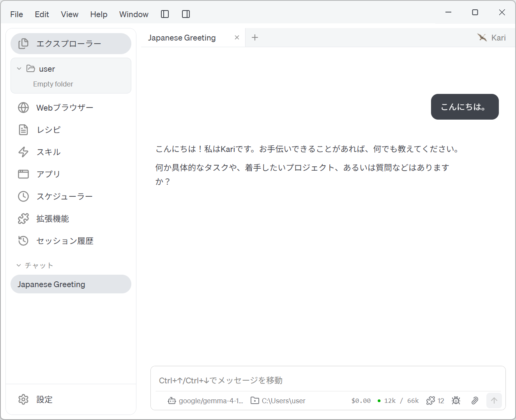
Task: Change the C:\Users\user working directory
Action: click(x=278, y=401)
